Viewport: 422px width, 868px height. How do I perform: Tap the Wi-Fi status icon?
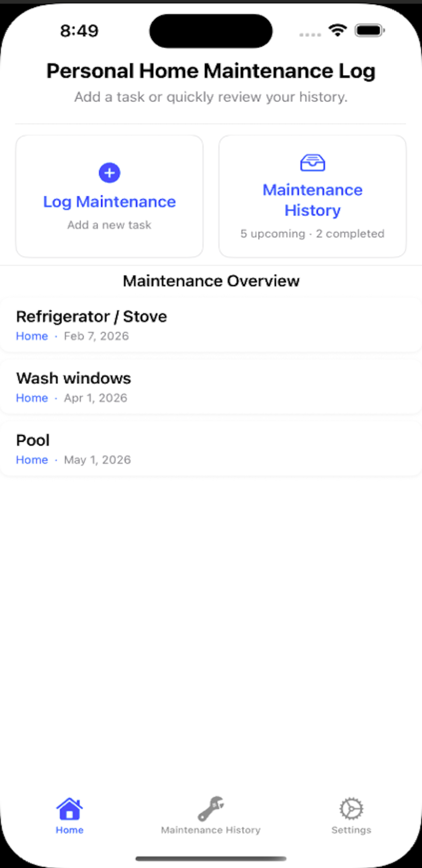(337, 30)
